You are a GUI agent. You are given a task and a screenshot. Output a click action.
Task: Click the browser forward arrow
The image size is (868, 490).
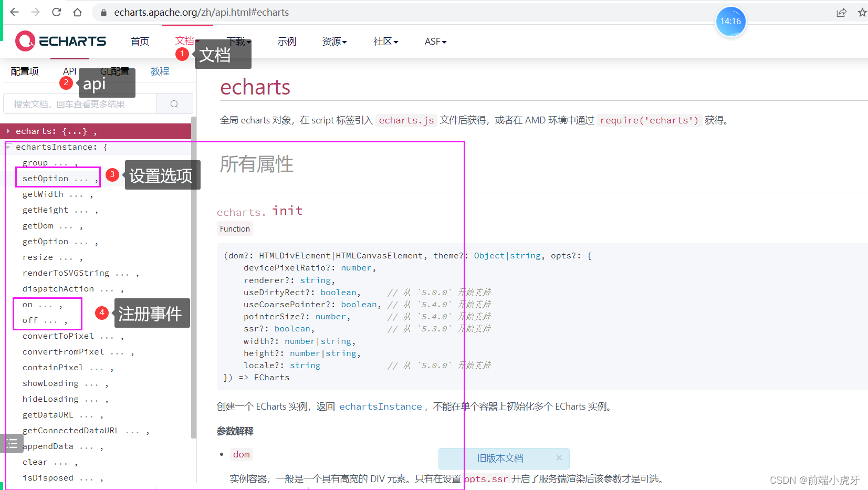[35, 12]
